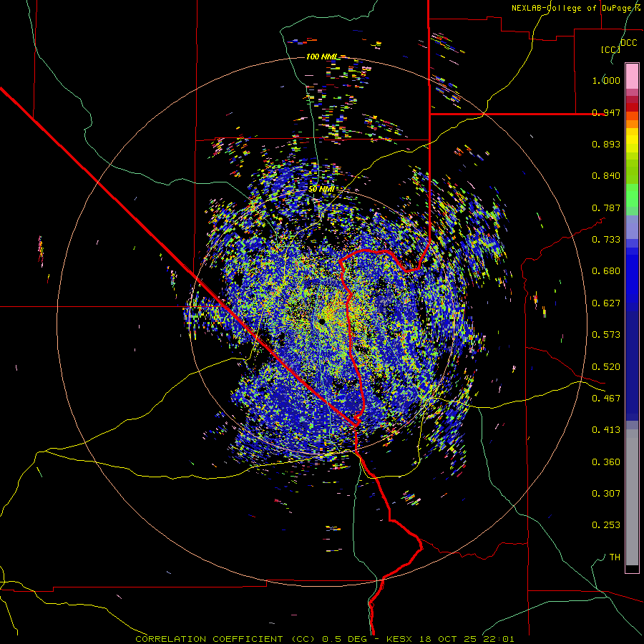Click "CORRELATION COEFFICIENT" in the bottom caption
The height and width of the screenshot is (644, 644).
[209, 639]
